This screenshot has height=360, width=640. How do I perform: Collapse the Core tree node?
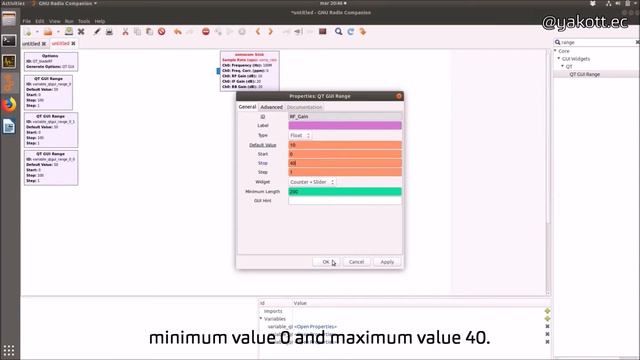556,51
